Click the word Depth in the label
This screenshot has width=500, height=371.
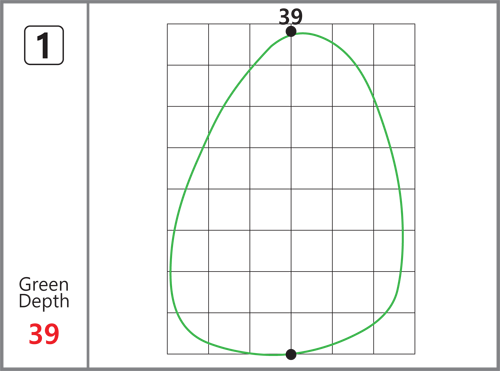click(x=44, y=301)
